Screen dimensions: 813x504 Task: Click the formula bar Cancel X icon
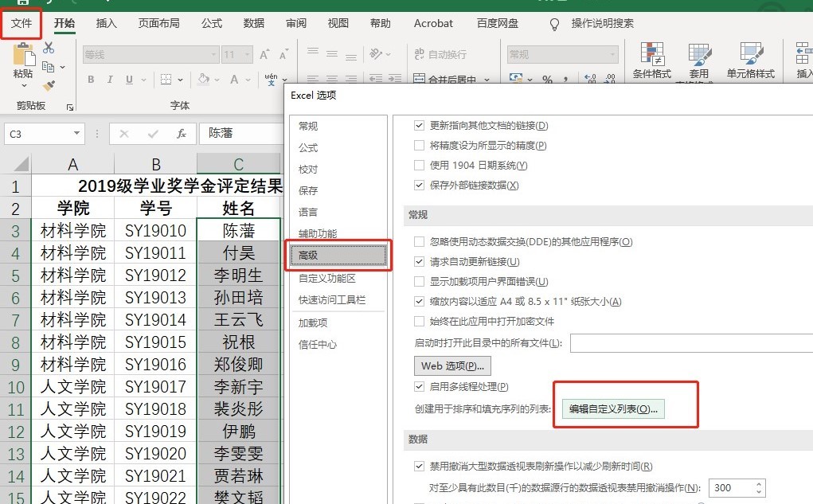(x=124, y=134)
